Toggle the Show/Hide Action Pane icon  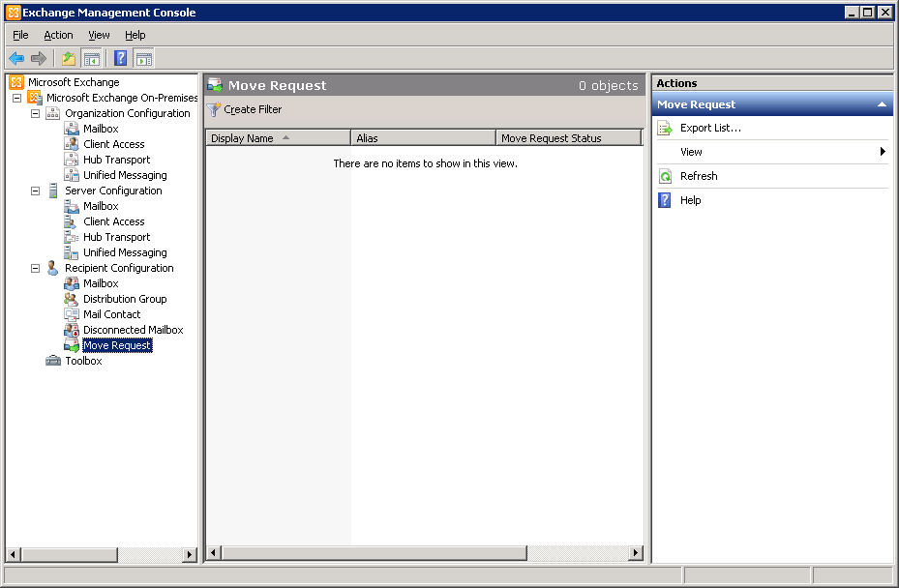[x=144, y=58]
